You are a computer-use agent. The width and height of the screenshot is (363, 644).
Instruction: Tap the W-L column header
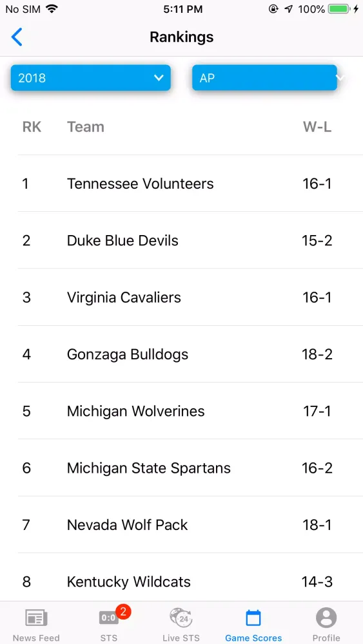click(x=317, y=127)
